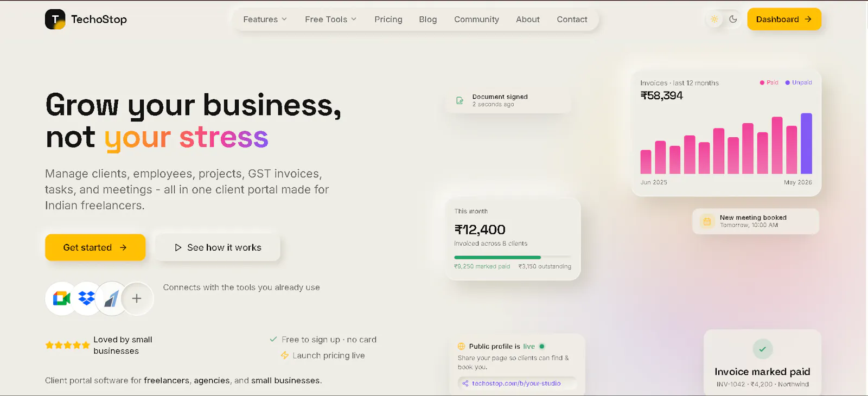Click the Dropbox integration icon
Viewport: 868px width, 396px height.
click(87, 298)
